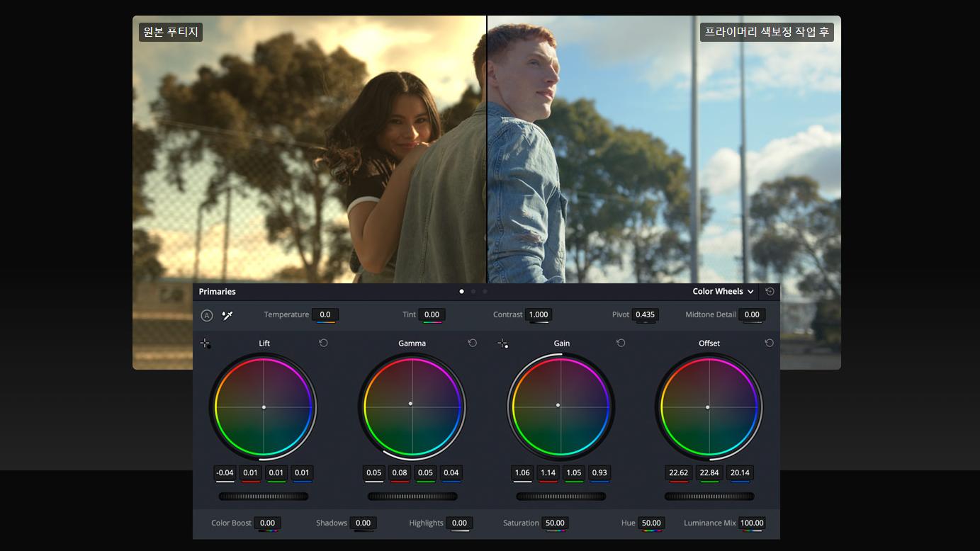Screen dimensions: 980x551
Task: Click Gain luminance value 1.06
Action: click(x=522, y=472)
